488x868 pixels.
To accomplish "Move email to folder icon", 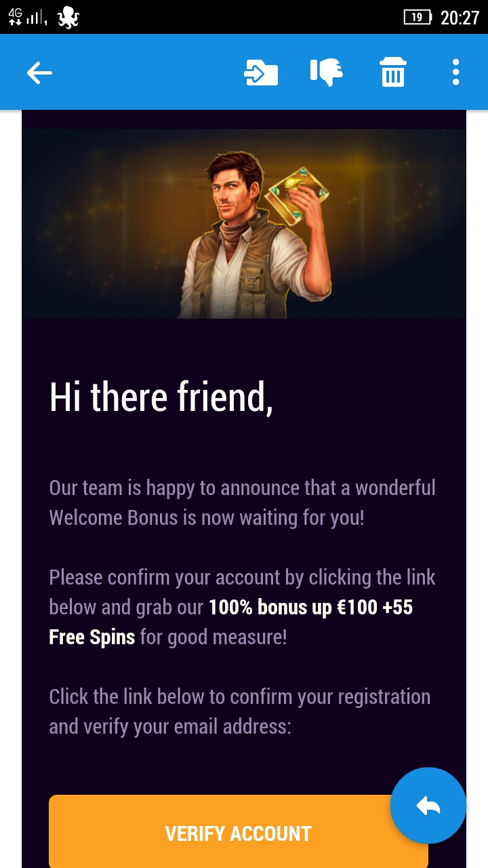I will [261, 73].
